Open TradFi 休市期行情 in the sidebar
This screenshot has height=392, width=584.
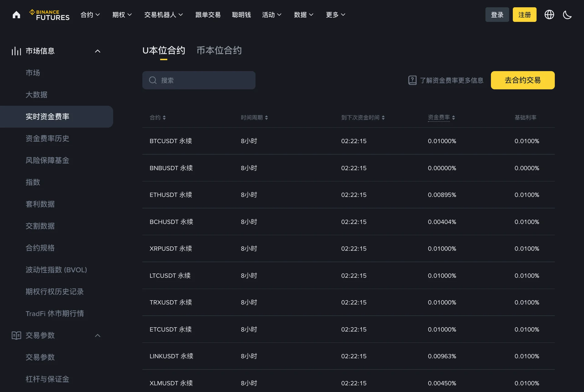(x=55, y=314)
